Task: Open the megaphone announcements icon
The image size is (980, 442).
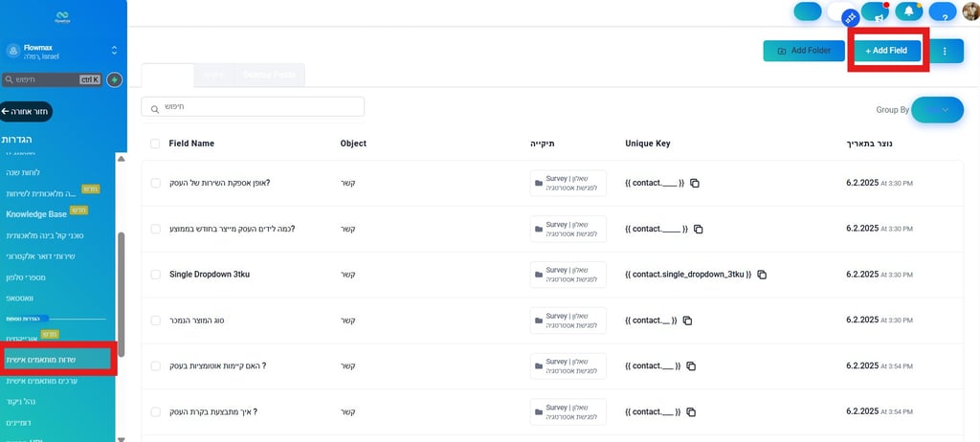Action: pos(875,11)
